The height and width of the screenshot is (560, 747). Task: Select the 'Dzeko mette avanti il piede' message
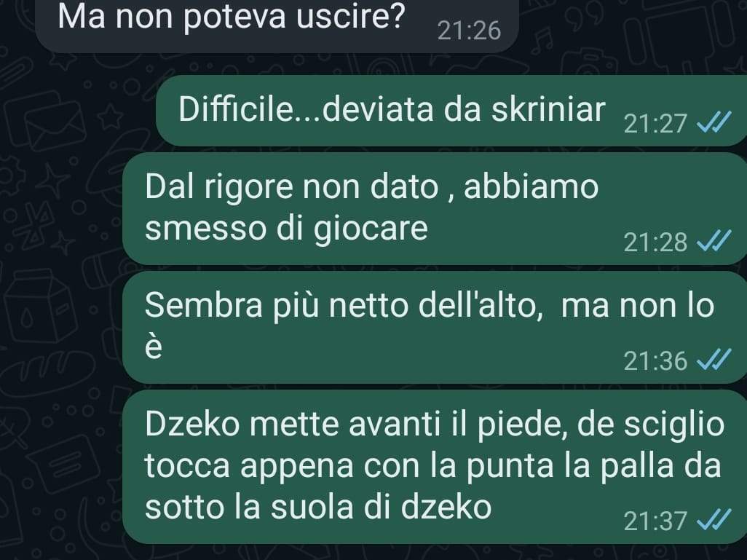[x=435, y=467]
